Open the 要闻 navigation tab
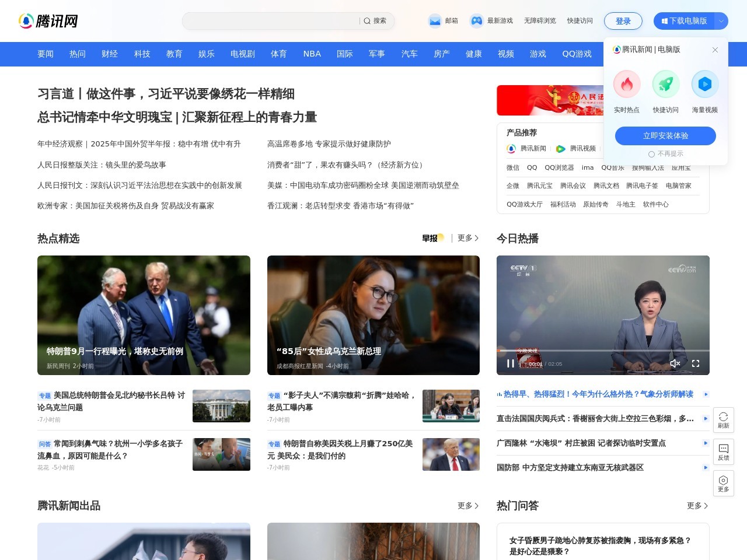Viewport: 747px width, 560px height. pyautogui.click(x=46, y=54)
